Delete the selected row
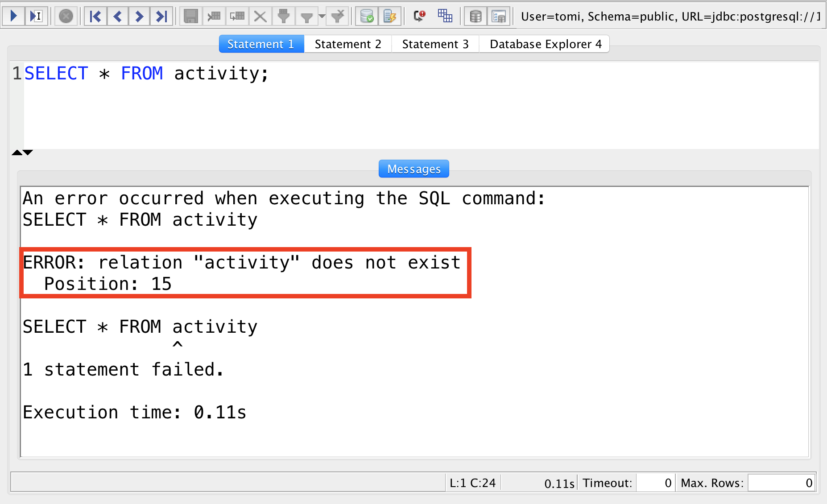The width and height of the screenshot is (827, 504). 260,16
